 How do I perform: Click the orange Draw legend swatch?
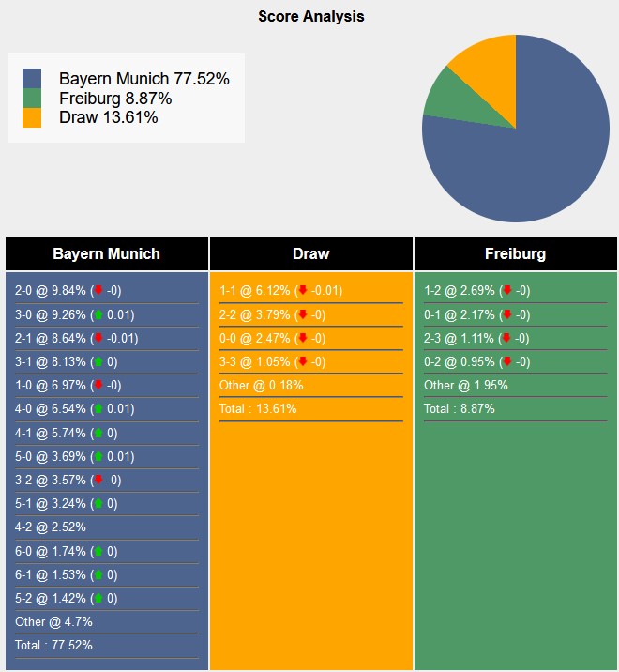[x=32, y=117]
